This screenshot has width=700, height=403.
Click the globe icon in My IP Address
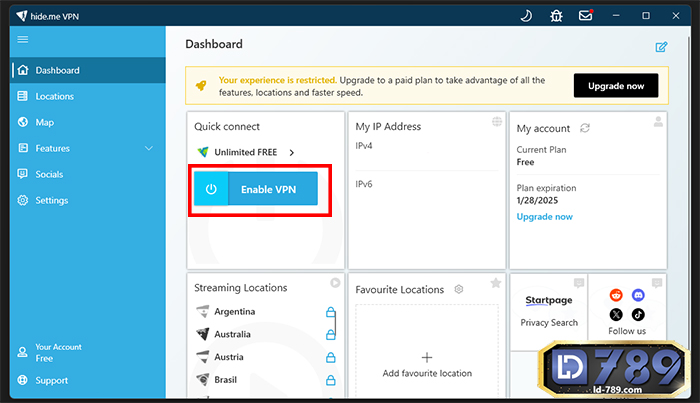(x=497, y=121)
